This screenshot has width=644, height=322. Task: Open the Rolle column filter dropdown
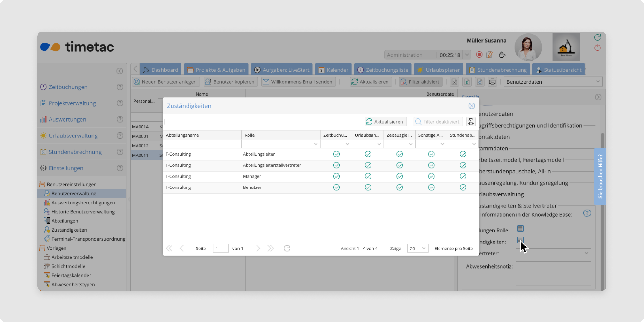(316, 144)
